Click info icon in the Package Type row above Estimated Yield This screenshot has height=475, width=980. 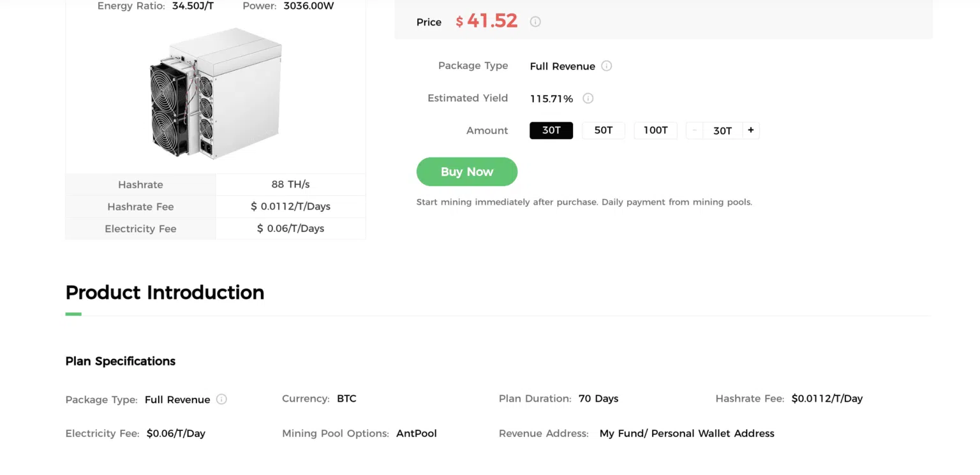pyautogui.click(x=607, y=66)
